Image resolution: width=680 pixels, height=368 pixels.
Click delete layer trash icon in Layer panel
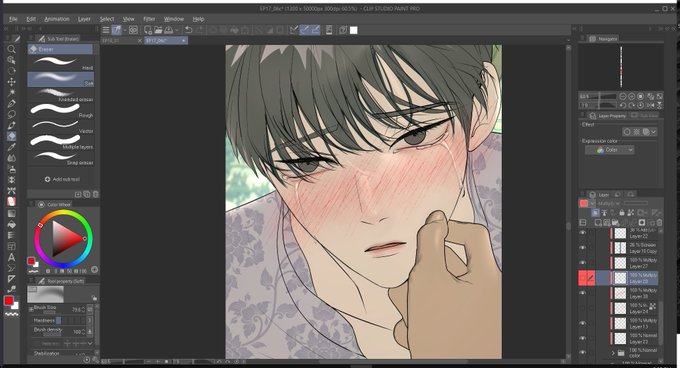659,223
